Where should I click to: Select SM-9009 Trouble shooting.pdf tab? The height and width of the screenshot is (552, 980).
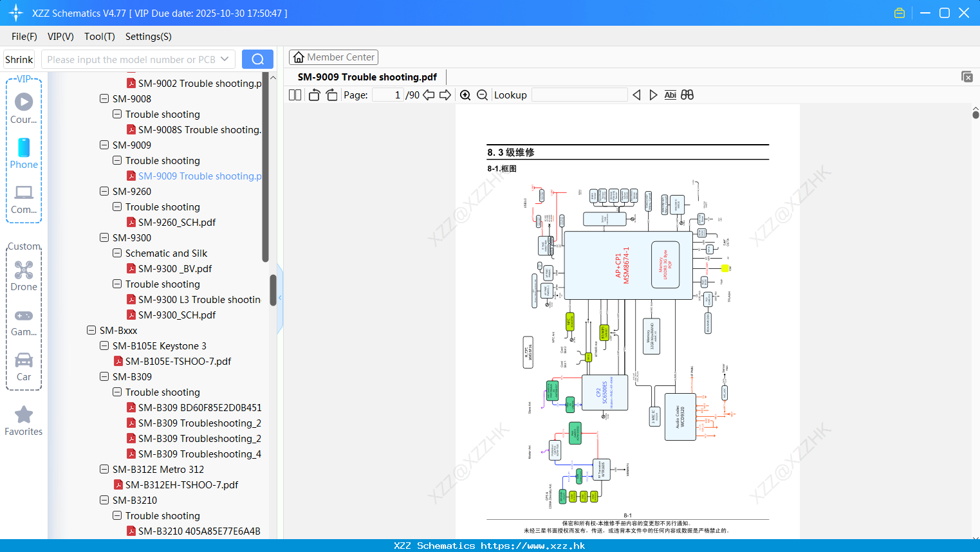[367, 77]
